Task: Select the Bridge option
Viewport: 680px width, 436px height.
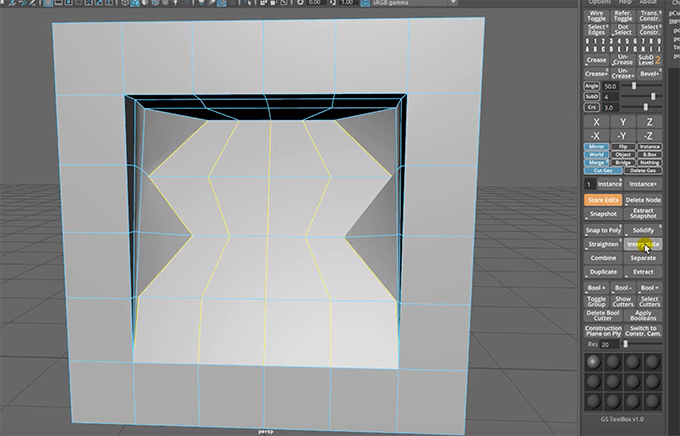Action: click(623, 163)
